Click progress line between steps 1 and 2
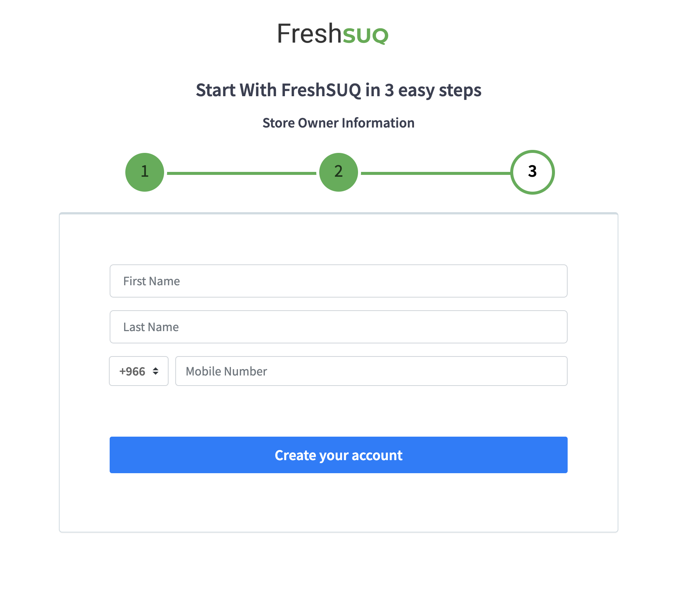This screenshot has height=616, width=684. [242, 173]
